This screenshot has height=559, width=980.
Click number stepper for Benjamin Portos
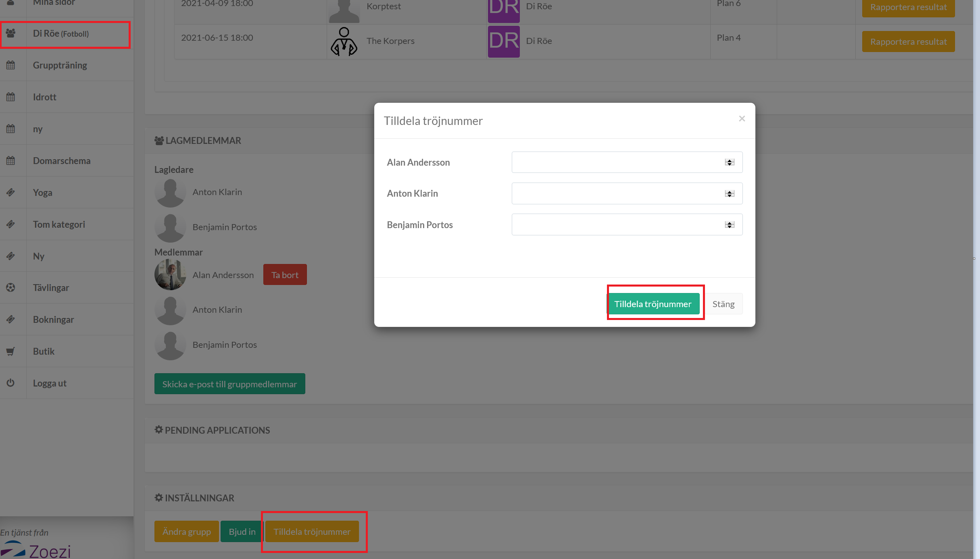click(x=729, y=225)
